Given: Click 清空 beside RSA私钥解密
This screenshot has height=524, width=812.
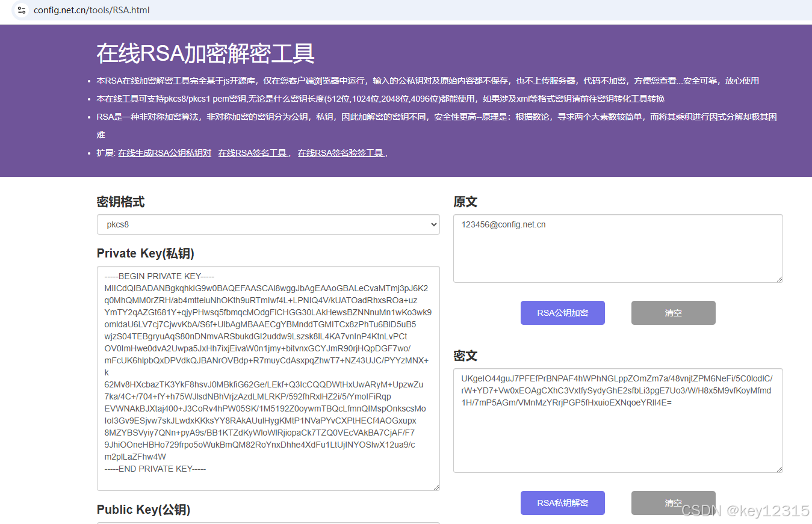Looking at the screenshot, I should tap(673, 503).
